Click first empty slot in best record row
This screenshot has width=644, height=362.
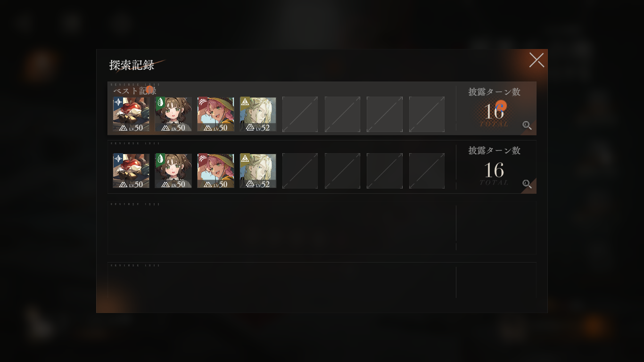[x=300, y=114]
